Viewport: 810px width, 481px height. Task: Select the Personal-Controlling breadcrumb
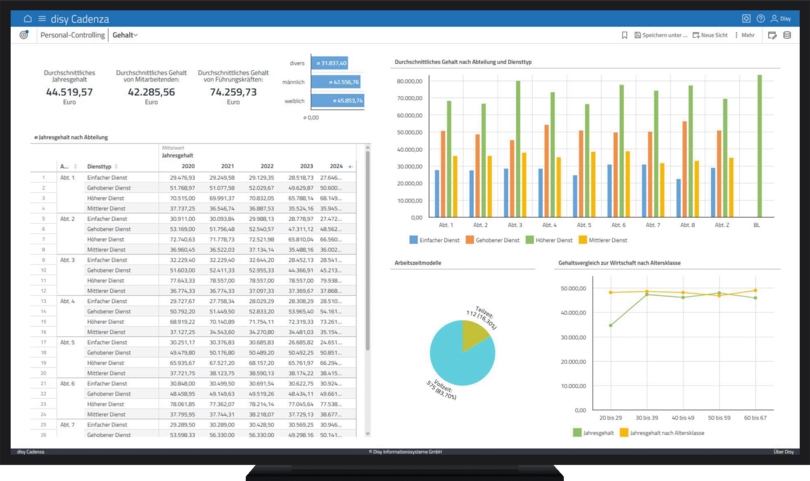point(72,35)
